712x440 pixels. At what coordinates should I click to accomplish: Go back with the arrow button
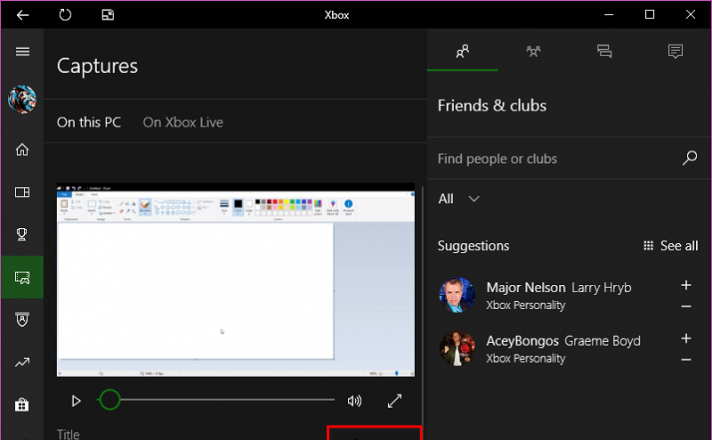tap(23, 15)
